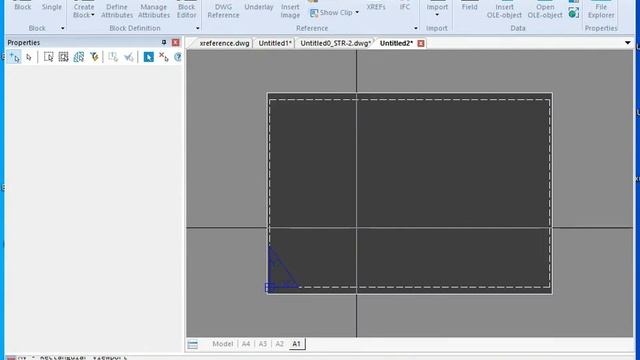Switch to Model space tab
The image size is (640, 360).
(x=222, y=344)
